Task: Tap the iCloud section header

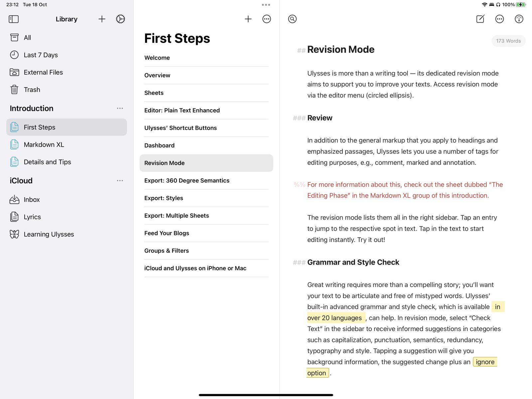Action: pos(21,181)
